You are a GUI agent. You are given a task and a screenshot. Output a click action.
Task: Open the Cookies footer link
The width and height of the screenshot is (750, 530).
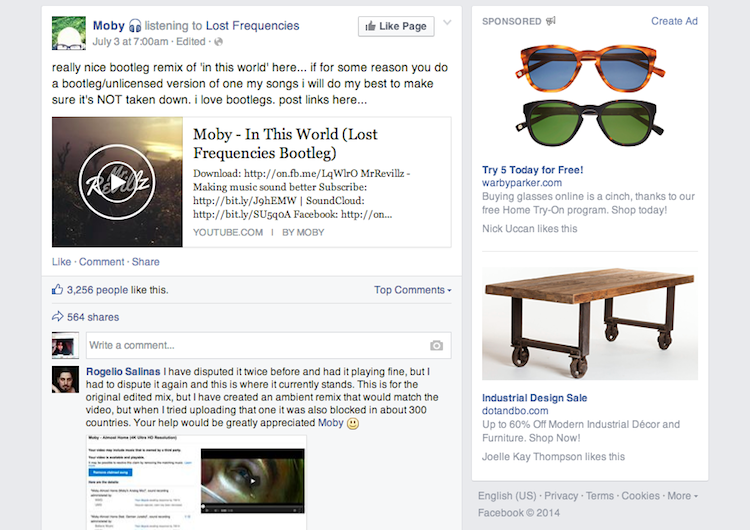640,496
